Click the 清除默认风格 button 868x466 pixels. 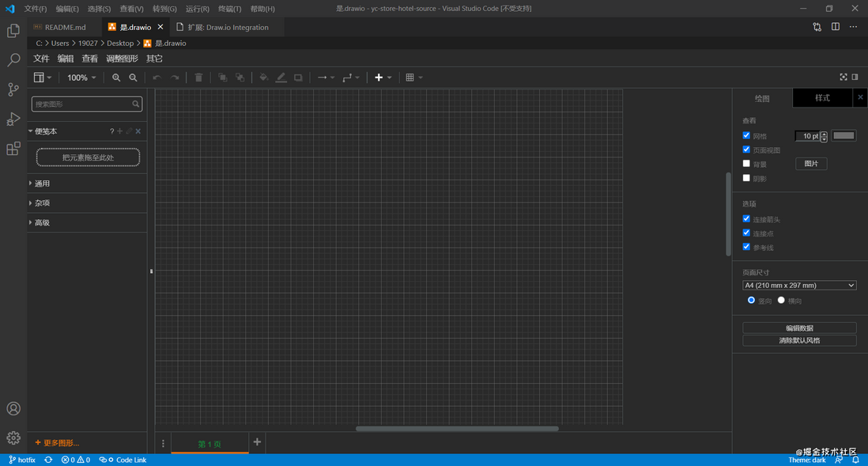(x=799, y=340)
